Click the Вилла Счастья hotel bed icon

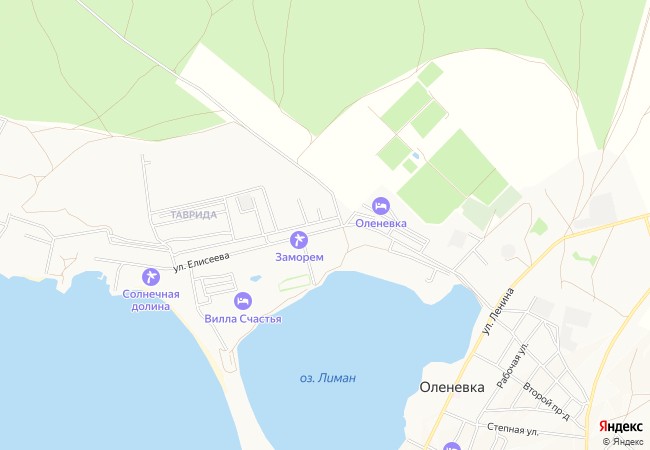coord(243,301)
